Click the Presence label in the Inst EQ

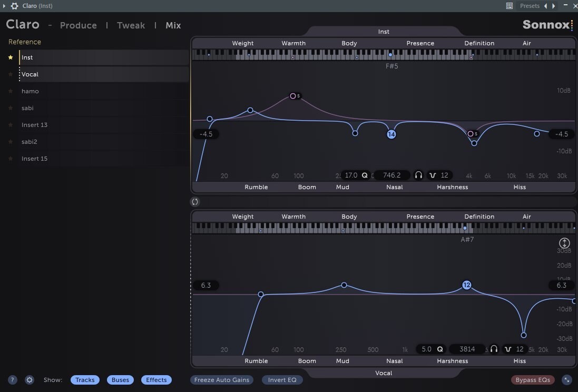click(x=420, y=43)
